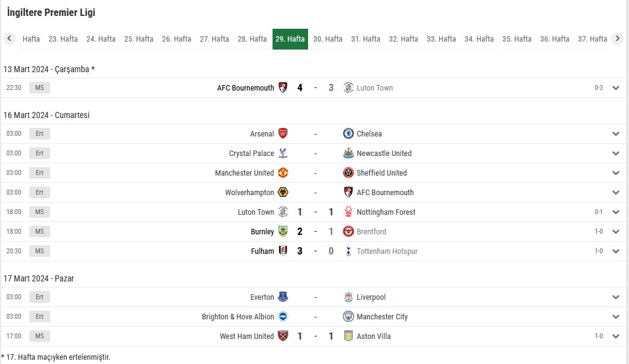
Task: Click the Tottenham Hotspur cockerel logo
Action: click(348, 251)
